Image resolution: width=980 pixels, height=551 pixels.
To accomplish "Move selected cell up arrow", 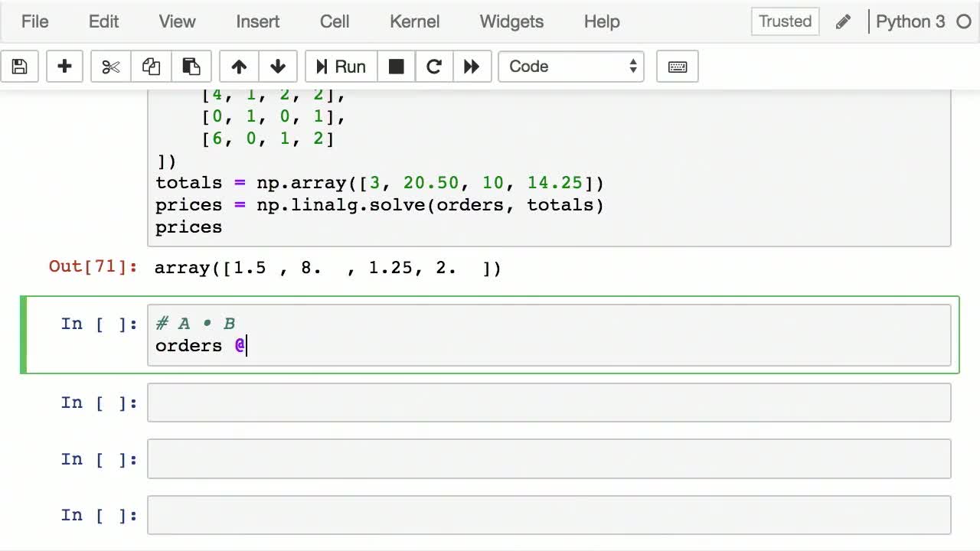I will tap(239, 67).
